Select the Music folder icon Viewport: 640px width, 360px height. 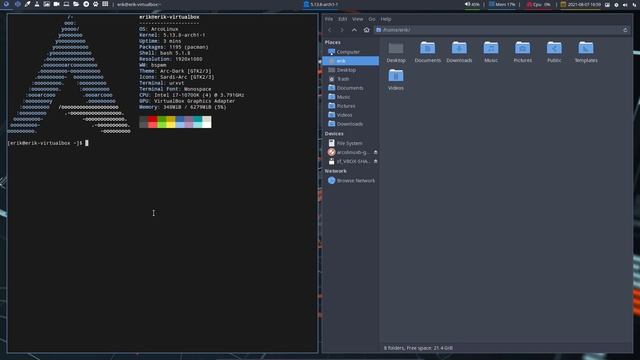(491, 52)
